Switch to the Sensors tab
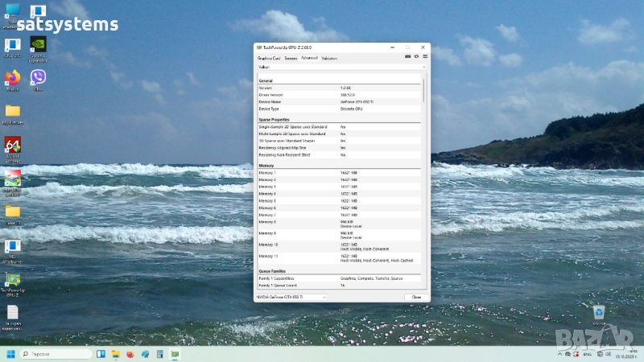The image size is (644, 362). 291,58
